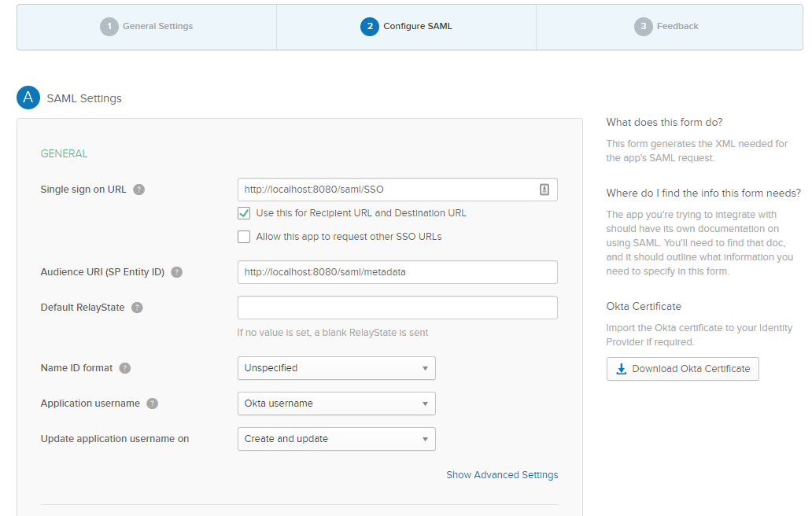The width and height of the screenshot is (812, 516).
Task: Click help icon beside Name ID format
Action: pyautogui.click(x=125, y=368)
